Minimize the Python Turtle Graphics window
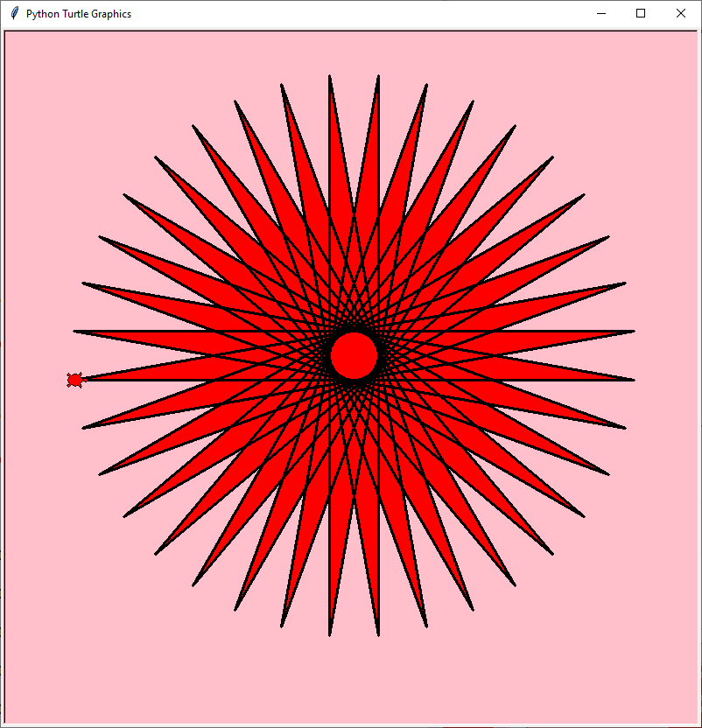 601,13
